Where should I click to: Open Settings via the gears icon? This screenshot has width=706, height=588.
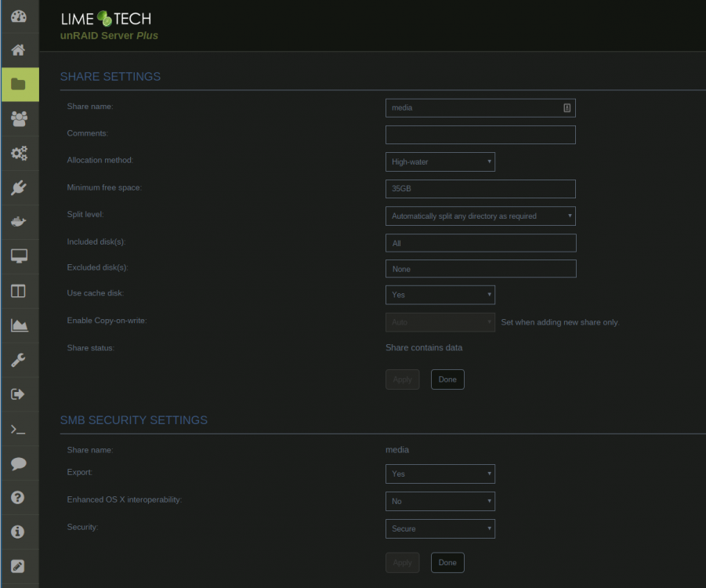[x=19, y=153]
